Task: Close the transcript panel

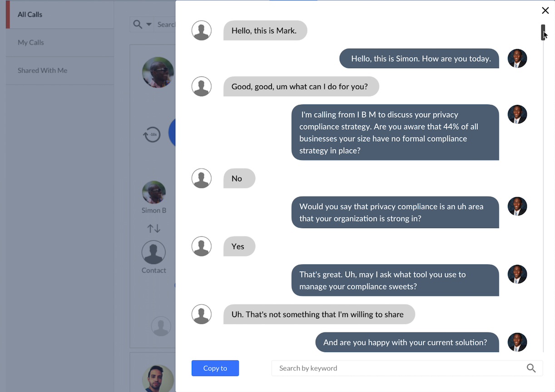Action: click(x=545, y=10)
